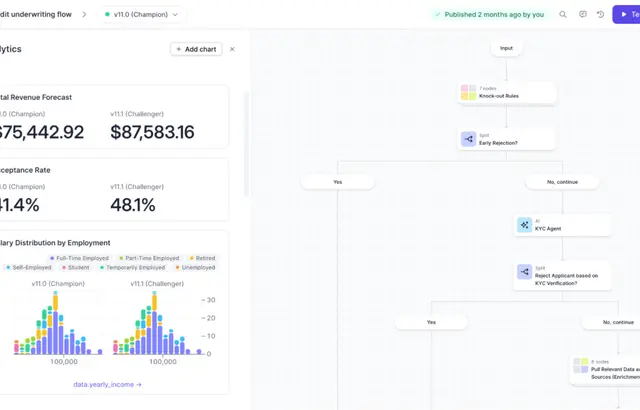Open the search icon in top bar
The image size is (640, 410).
[563, 14]
